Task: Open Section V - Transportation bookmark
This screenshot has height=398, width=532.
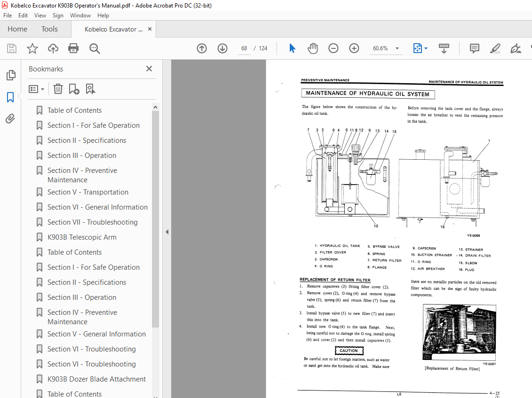Action: click(x=88, y=192)
